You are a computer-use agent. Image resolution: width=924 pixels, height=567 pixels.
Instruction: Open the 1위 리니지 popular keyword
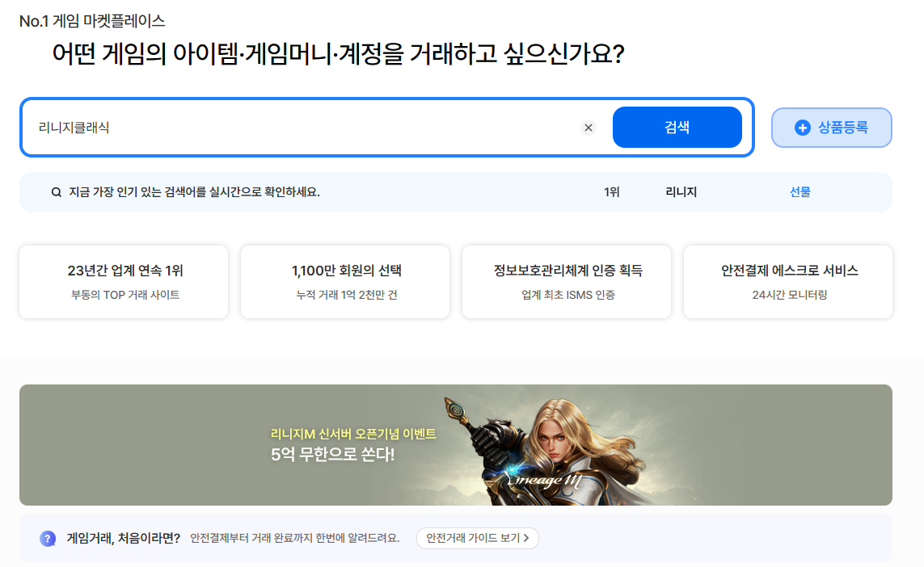click(x=681, y=192)
